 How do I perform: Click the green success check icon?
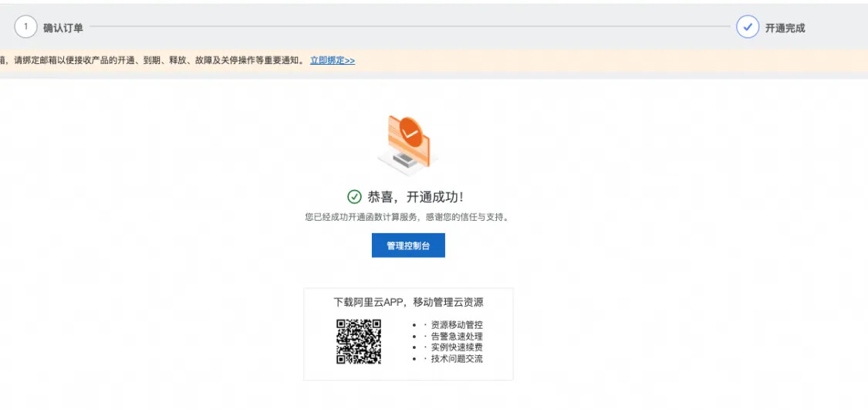pyautogui.click(x=354, y=197)
